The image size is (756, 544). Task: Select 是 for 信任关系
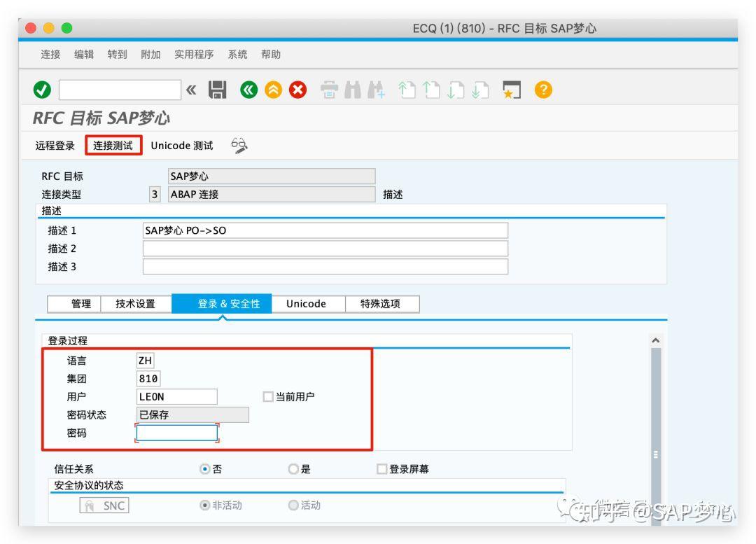(x=293, y=469)
